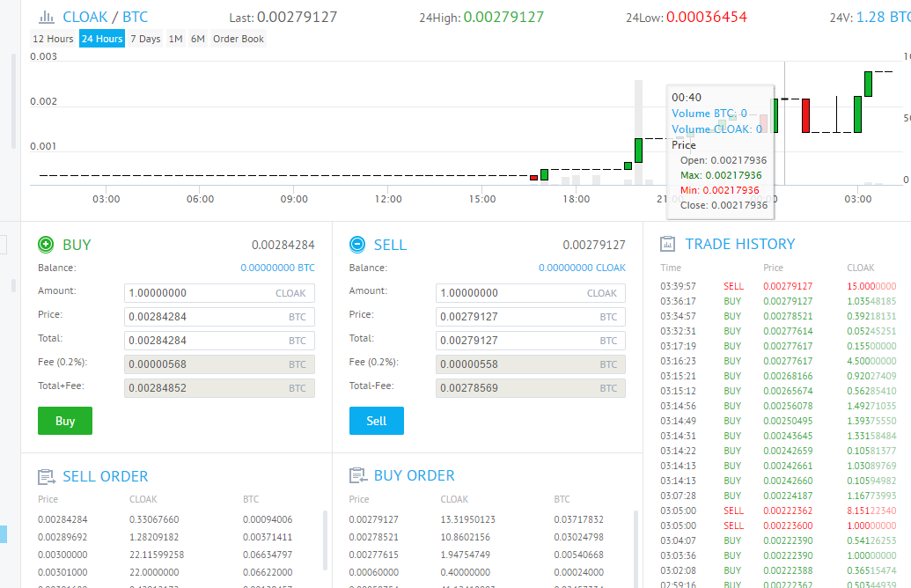911x588 pixels.
Task: Click the Sell Amount input field
Action: [x=531, y=293]
